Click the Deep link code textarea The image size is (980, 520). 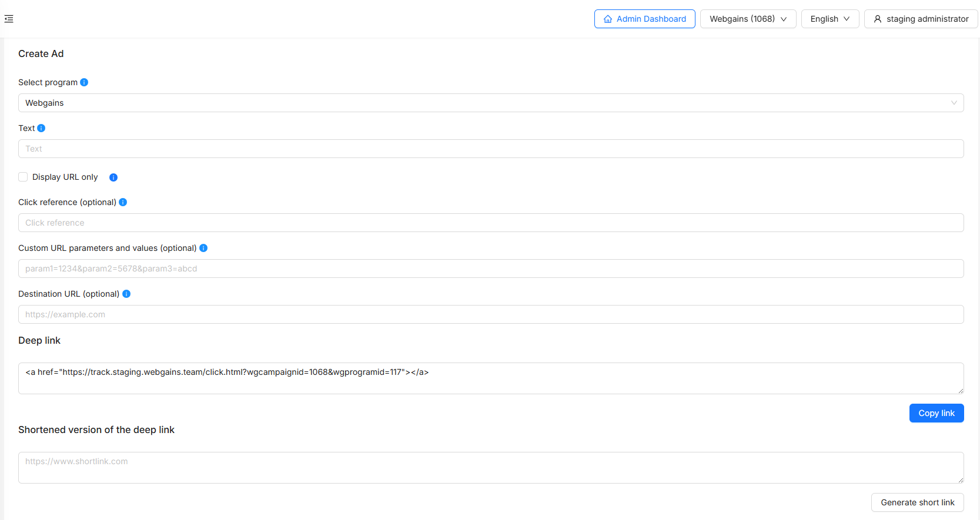(490, 378)
